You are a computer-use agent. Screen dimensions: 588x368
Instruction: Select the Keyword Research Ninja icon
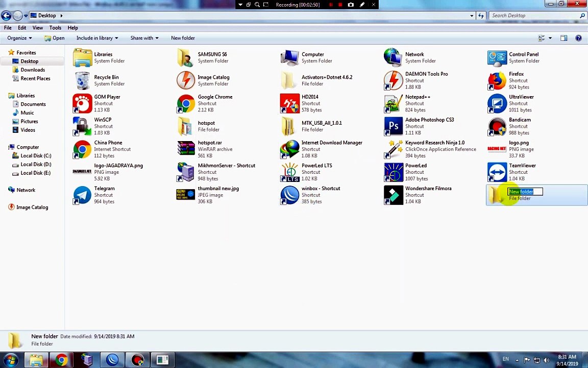click(393, 149)
